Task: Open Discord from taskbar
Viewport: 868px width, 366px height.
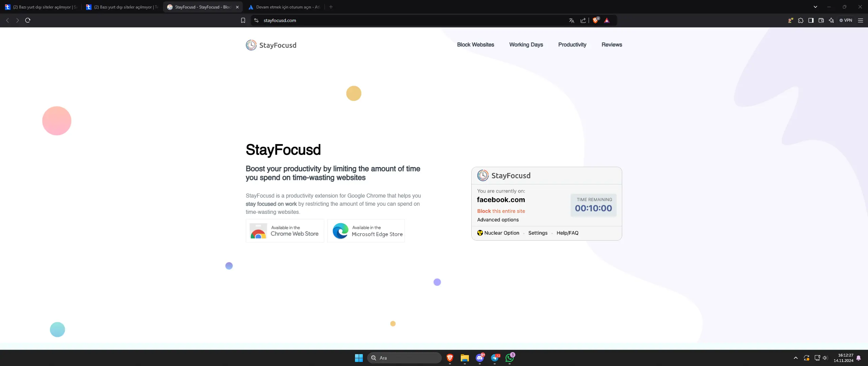Action: pyautogui.click(x=480, y=358)
